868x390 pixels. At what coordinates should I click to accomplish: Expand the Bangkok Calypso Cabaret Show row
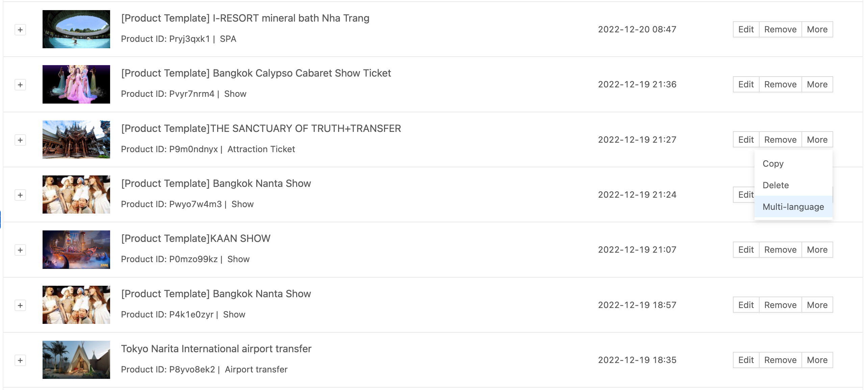click(x=20, y=85)
